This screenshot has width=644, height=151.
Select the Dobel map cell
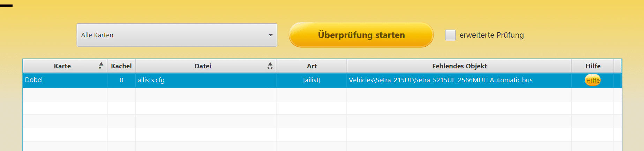point(65,80)
